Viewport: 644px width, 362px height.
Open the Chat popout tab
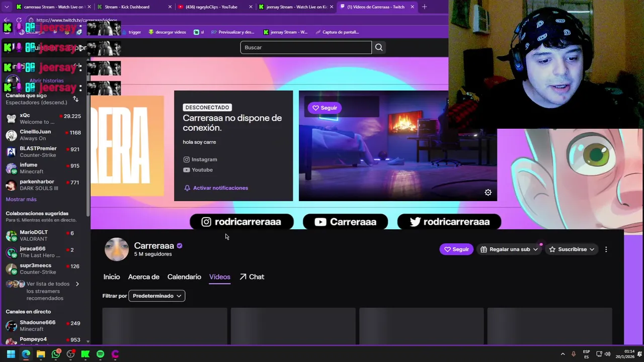coord(252,277)
